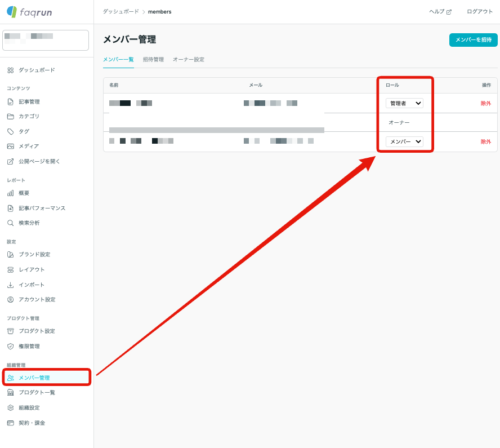Viewport: 500px width, 448px height.
Task: Click the アカウント設定 user icon
Action: click(11, 299)
